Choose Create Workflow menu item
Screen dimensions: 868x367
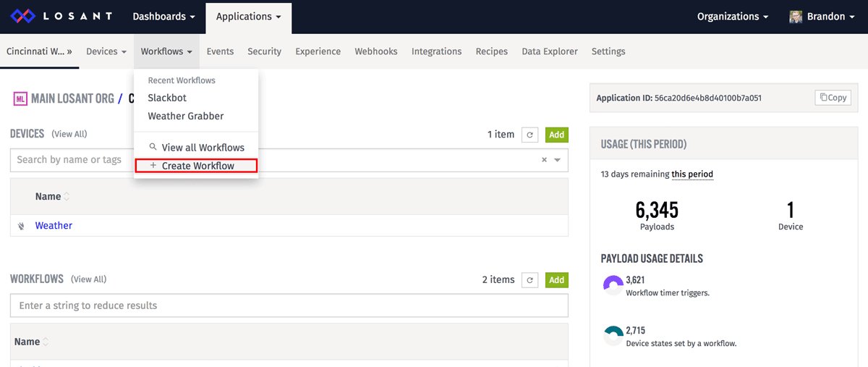[x=196, y=166]
